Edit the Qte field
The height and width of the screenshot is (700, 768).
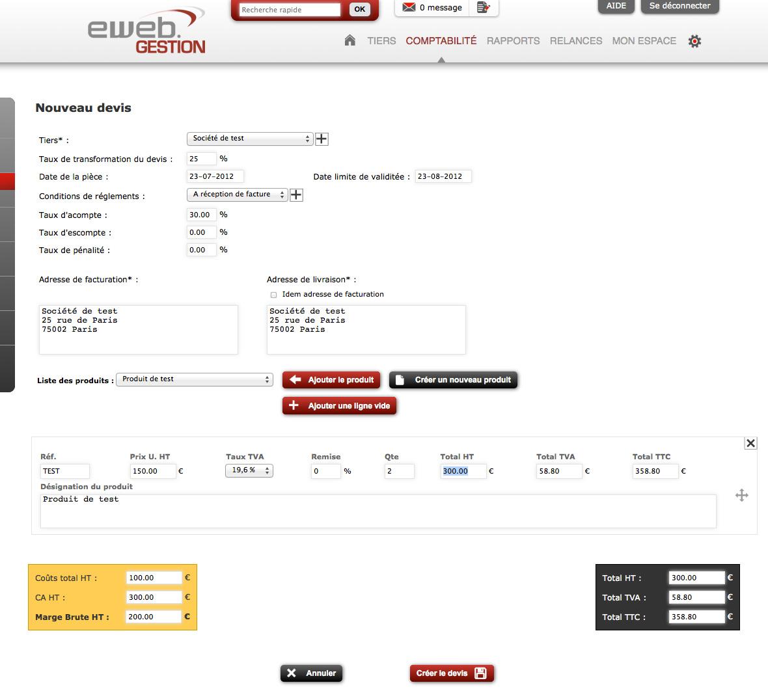pyautogui.click(x=399, y=471)
